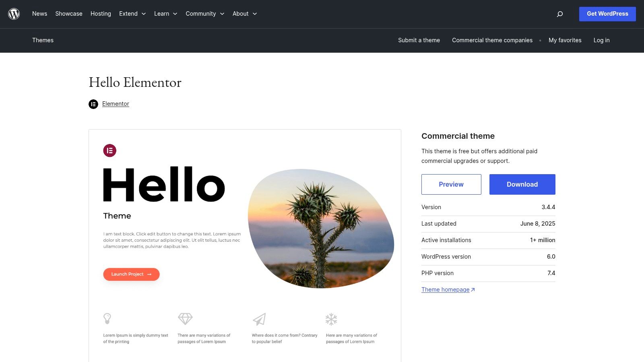Expand the About menu chevron

coord(255,14)
